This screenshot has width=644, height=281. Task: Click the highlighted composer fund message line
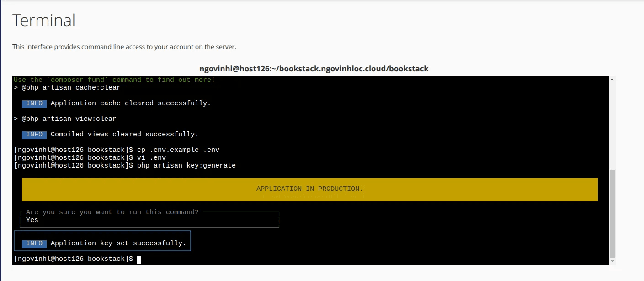[x=113, y=80]
